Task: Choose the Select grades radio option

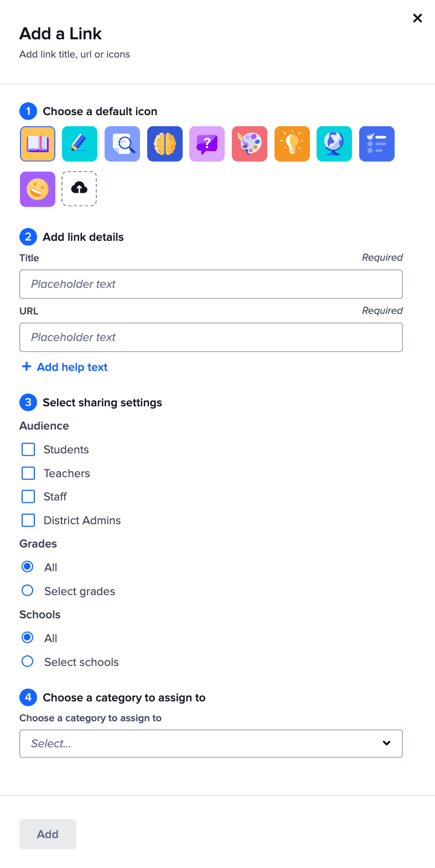Action: pos(27,591)
